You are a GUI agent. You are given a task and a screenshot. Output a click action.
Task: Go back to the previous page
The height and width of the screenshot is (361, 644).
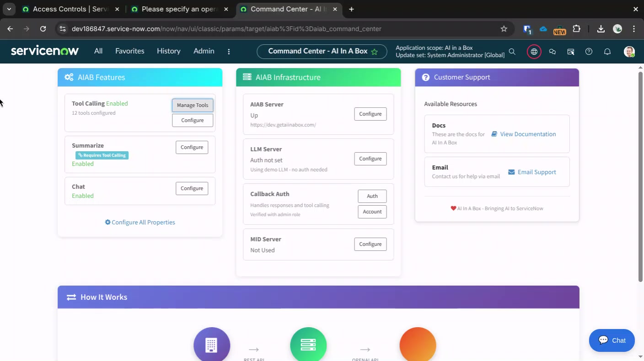pyautogui.click(x=10, y=29)
